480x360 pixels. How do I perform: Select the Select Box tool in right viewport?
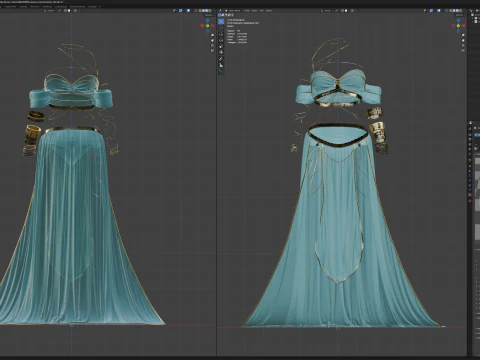click(x=221, y=21)
